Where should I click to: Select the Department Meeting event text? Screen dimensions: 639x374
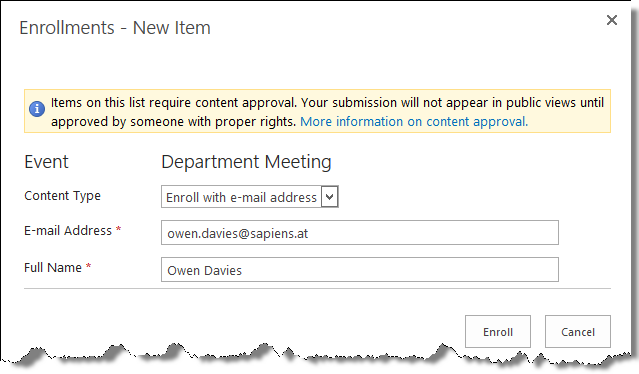click(246, 162)
